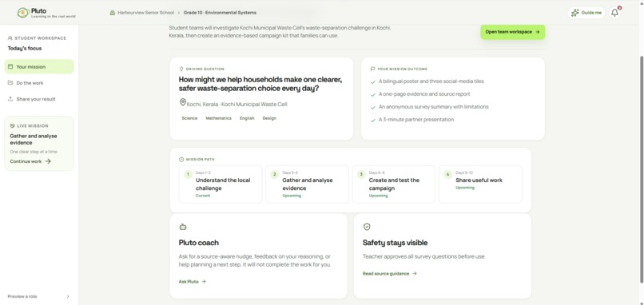Click the Mission Path clock icon
Image resolution: width=644 pixels, height=305 pixels.
[181, 159]
